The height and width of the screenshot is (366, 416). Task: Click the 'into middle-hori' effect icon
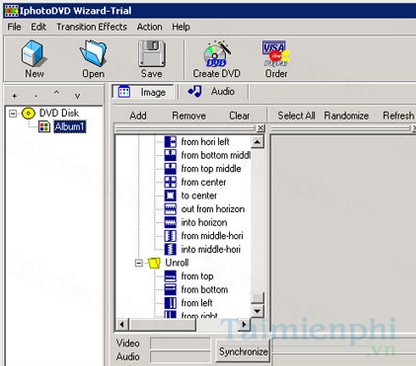point(170,249)
